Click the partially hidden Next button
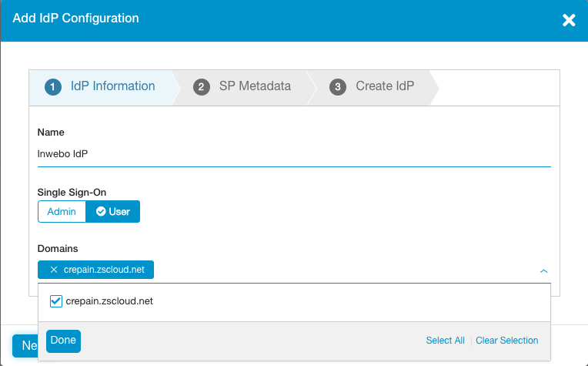The height and width of the screenshot is (366, 588). pyautogui.click(x=25, y=346)
